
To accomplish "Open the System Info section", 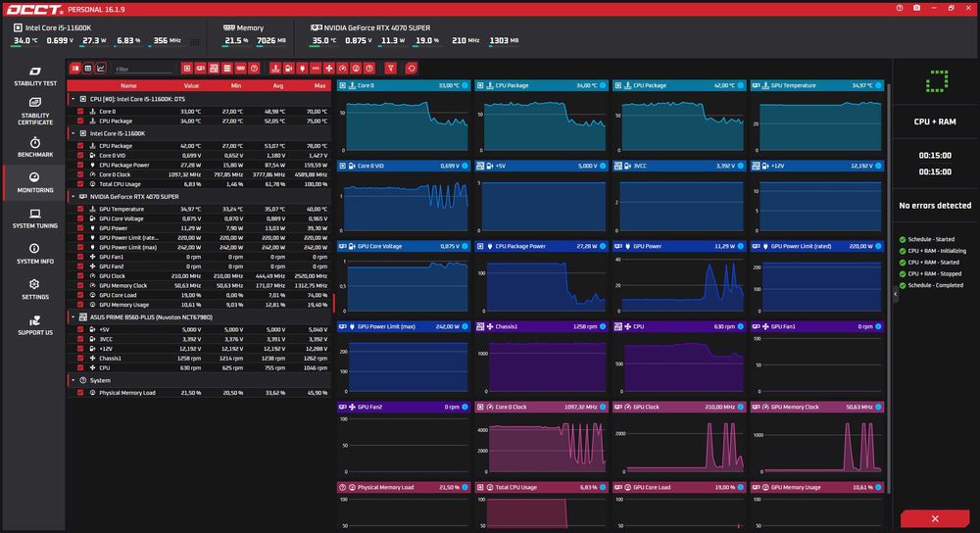I will tap(35, 255).
